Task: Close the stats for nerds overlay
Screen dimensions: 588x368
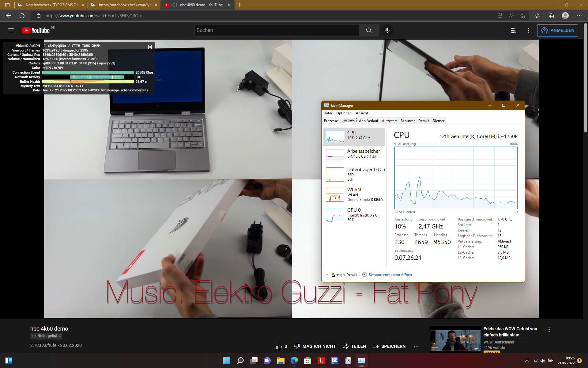Action: (x=150, y=47)
